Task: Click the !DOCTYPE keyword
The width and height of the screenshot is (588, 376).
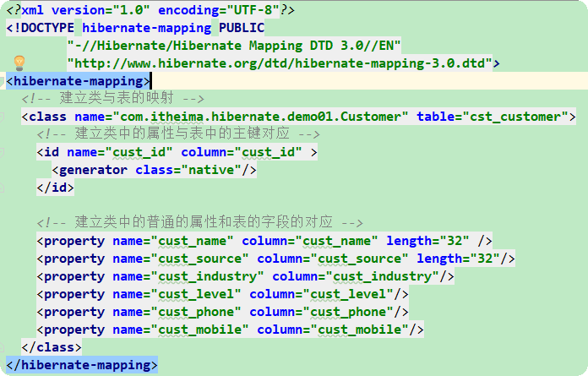Action: (44, 28)
